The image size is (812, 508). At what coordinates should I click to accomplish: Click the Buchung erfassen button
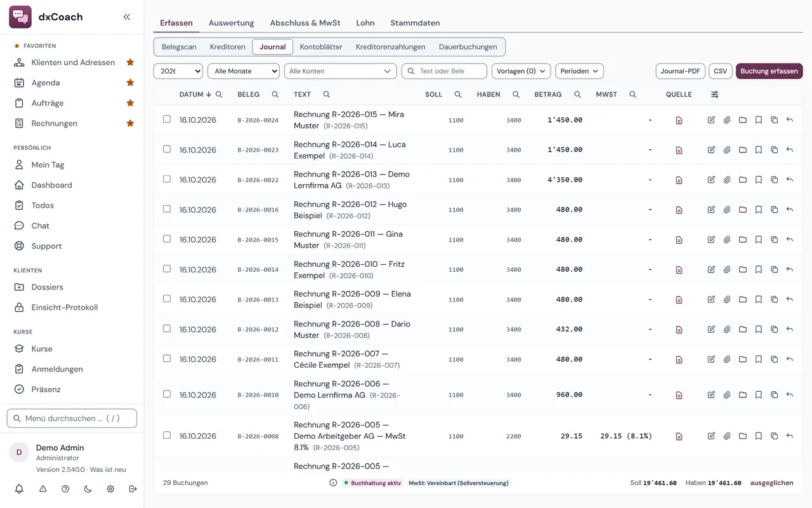click(x=769, y=71)
